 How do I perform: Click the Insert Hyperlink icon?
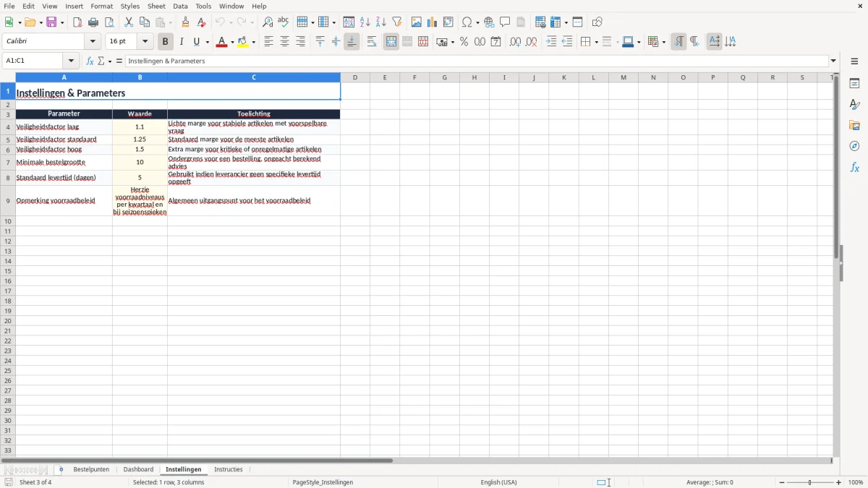click(489, 22)
